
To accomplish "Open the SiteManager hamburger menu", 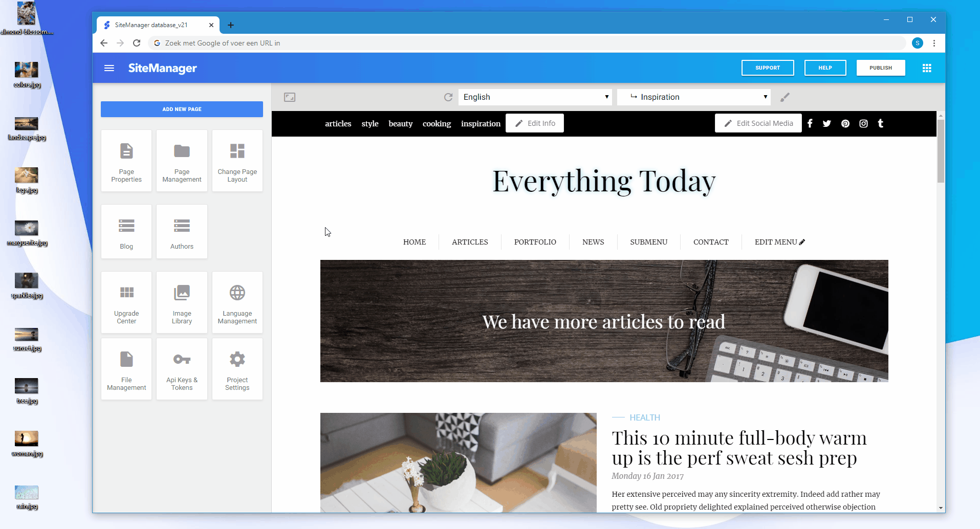I will pyautogui.click(x=109, y=68).
